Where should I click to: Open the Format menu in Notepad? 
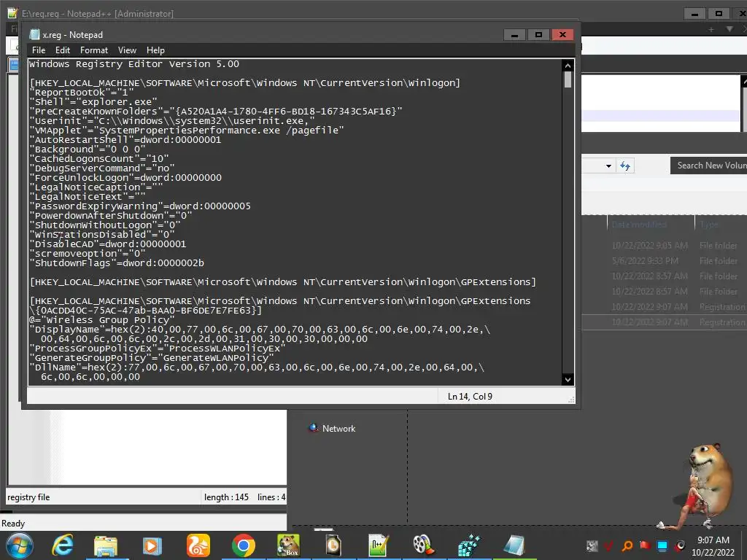pyautogui.click(x=94, y=50)
